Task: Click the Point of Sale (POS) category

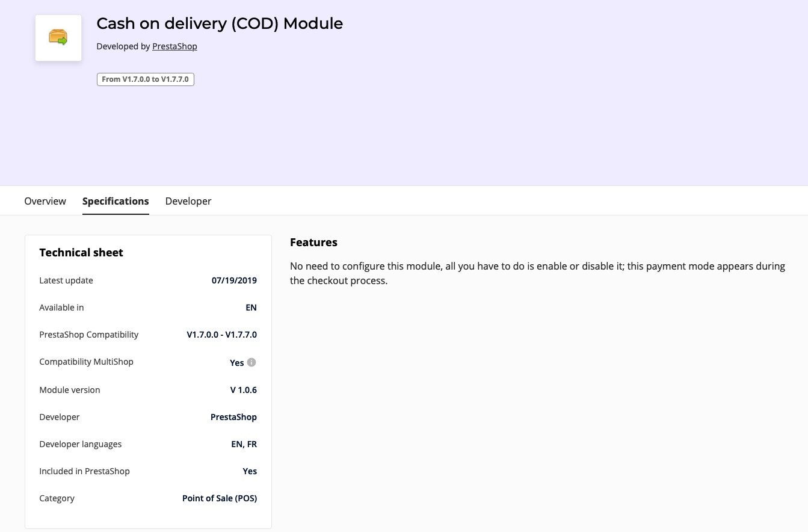Action: (x=220, y=498)
